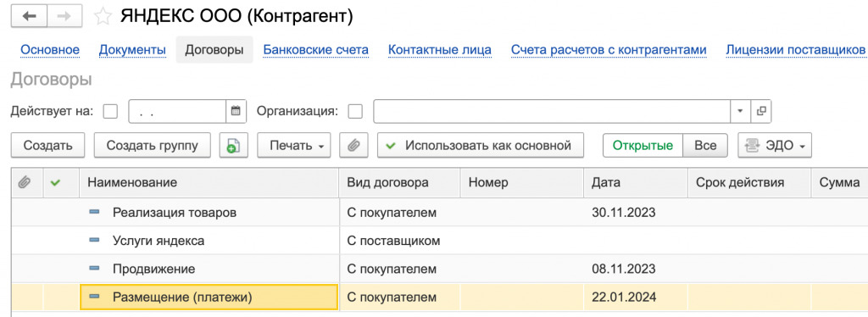The image size is (868, 317).
Task: Click С покупателем in Реализация товаров row
Action: point(400,212)
